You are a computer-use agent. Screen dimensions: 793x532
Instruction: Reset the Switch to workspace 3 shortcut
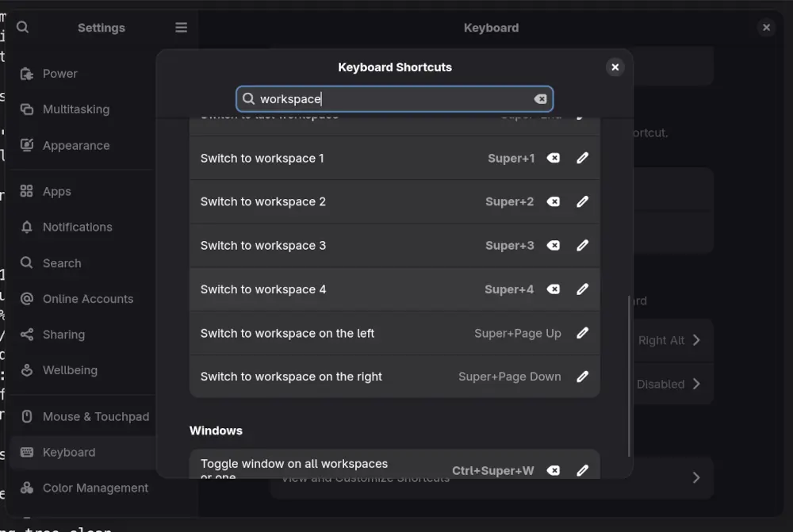554,246
